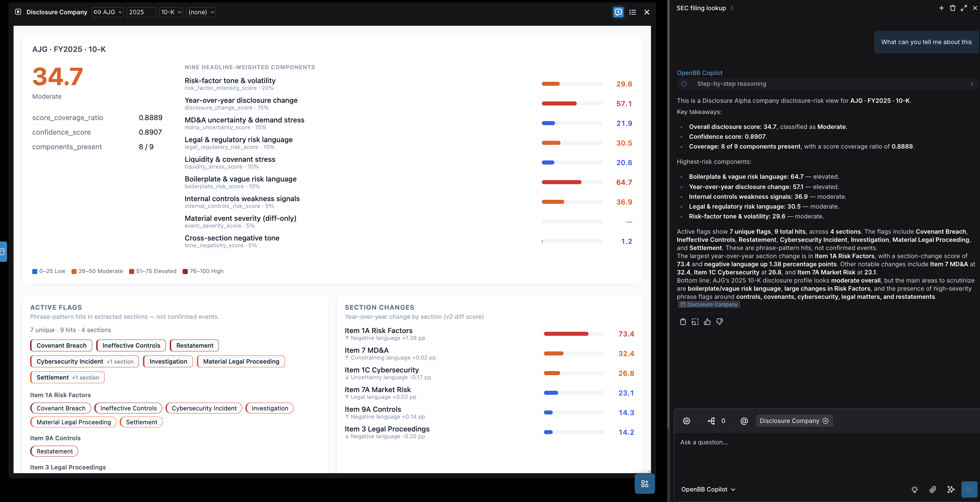The image size is (980, 502).
Task: Click the Item 3 Legal Proceedings section change row
Action: point(489,432)
